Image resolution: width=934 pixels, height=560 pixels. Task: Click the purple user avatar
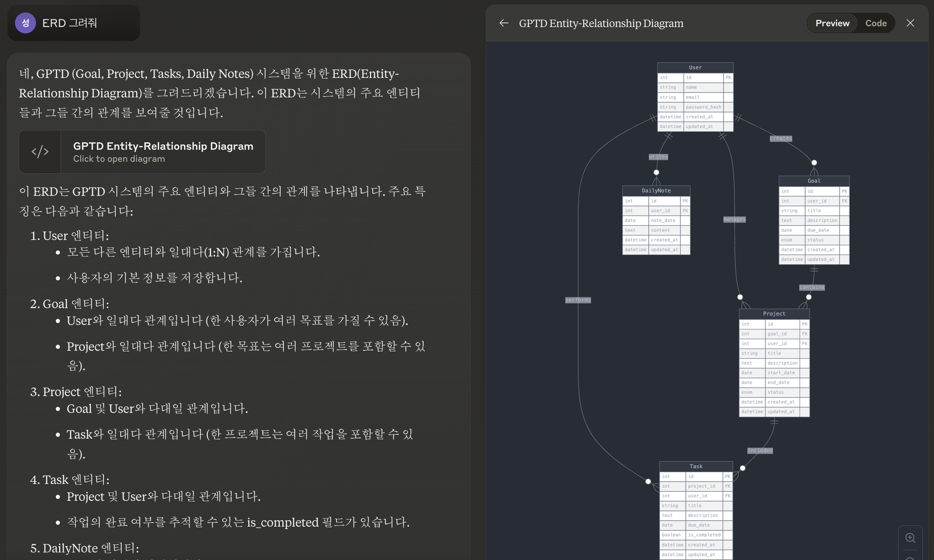(26, 23)
